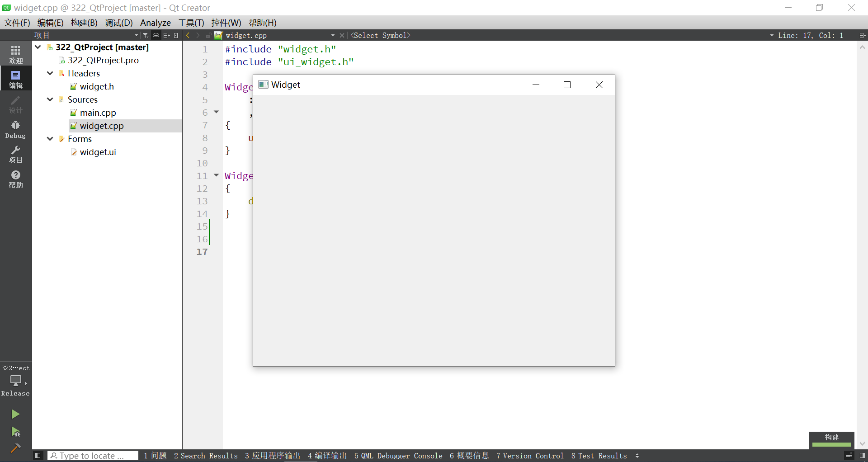Select main.cpp in project tree

(98, 113)
